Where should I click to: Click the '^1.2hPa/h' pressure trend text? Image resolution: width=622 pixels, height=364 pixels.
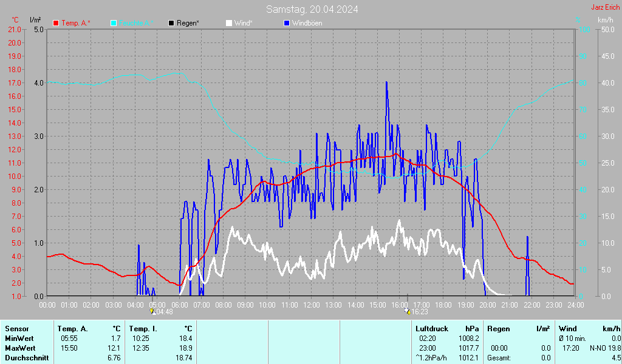[431, 358]
